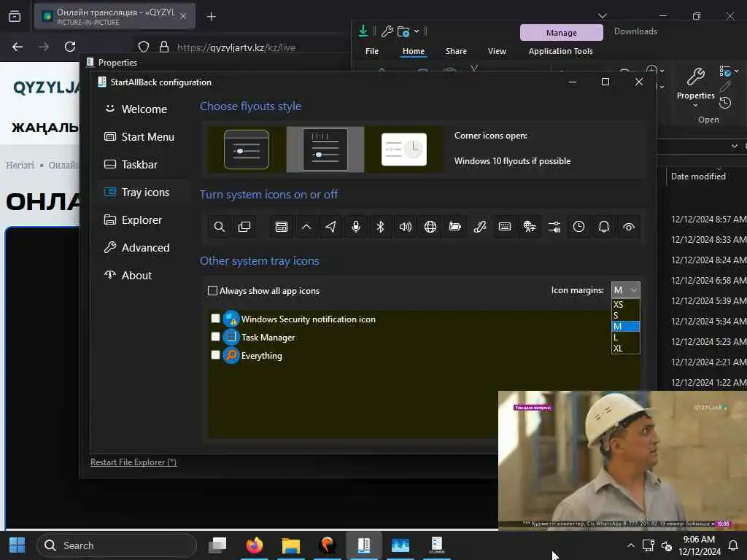The width and height of the screenshot is (747, 560).
Task: Click Restart File Explorer link
Action: [133, 462]
